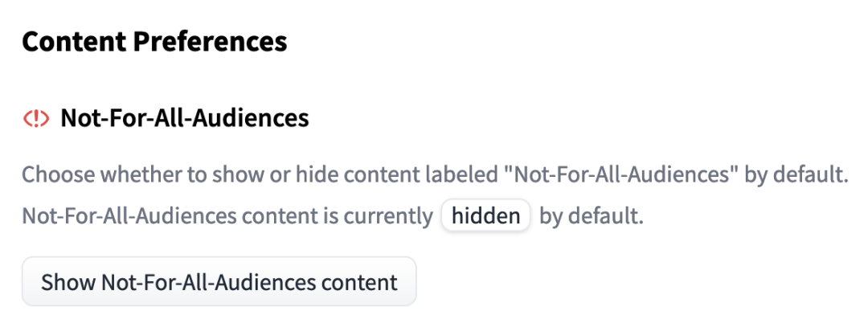Click the "hidden" status badge
Image resolution: width=868 pixels, height=336 pixels.
[x=485, y=216]
